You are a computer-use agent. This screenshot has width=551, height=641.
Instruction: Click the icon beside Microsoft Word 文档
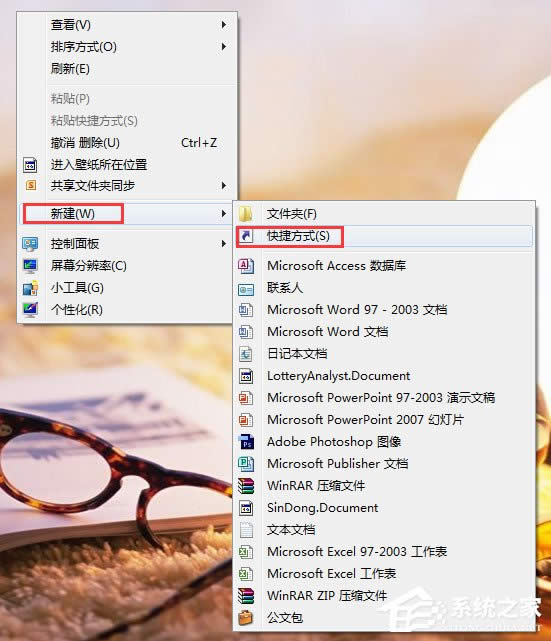tap(246, 332)
